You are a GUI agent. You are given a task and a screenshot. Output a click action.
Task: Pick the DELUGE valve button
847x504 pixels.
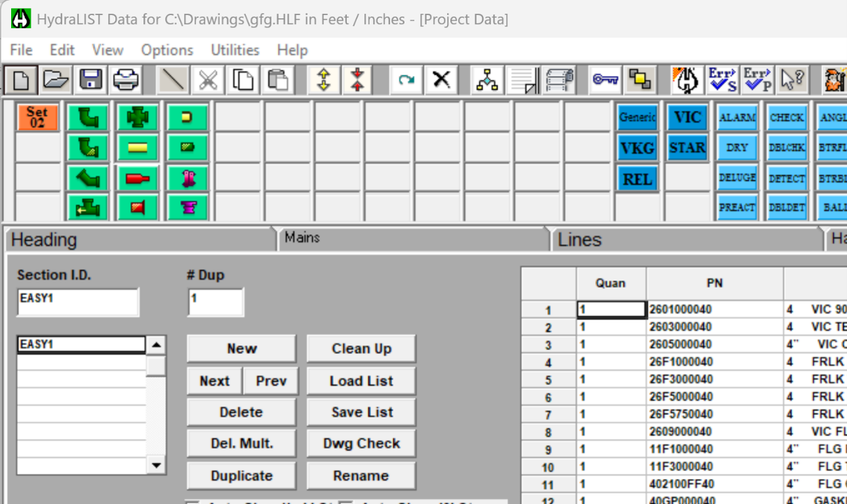[737, 178]
